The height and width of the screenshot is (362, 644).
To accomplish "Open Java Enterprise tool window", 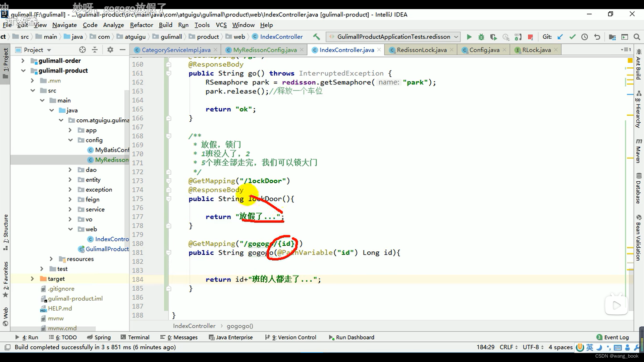I will [x=231, y=337].
